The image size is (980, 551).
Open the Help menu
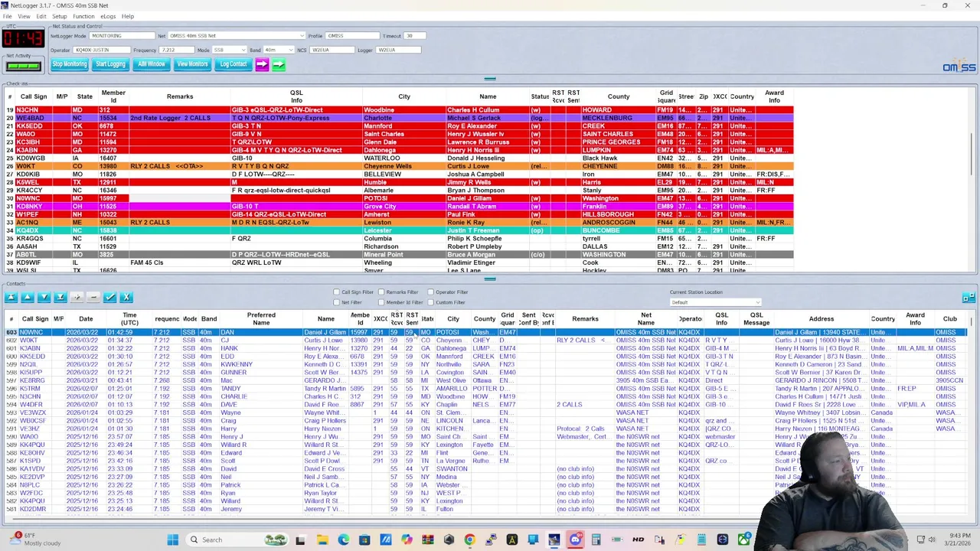pos(127,16)
